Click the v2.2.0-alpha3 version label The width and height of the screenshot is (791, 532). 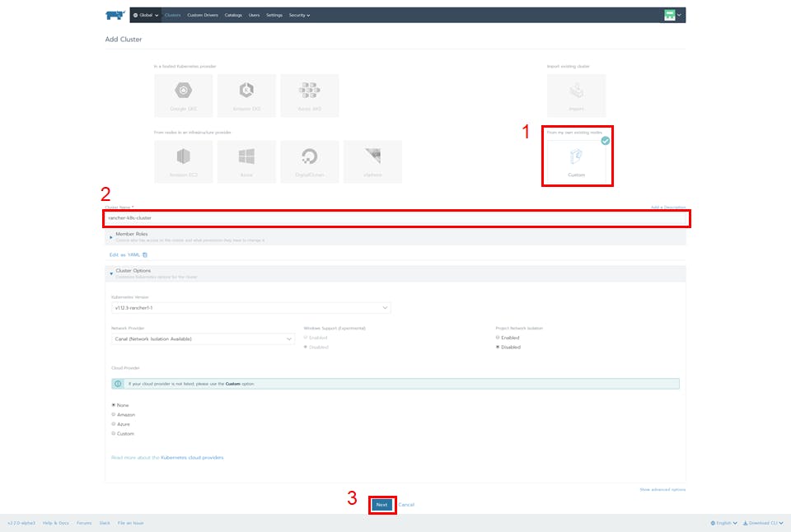pos(21,523)
